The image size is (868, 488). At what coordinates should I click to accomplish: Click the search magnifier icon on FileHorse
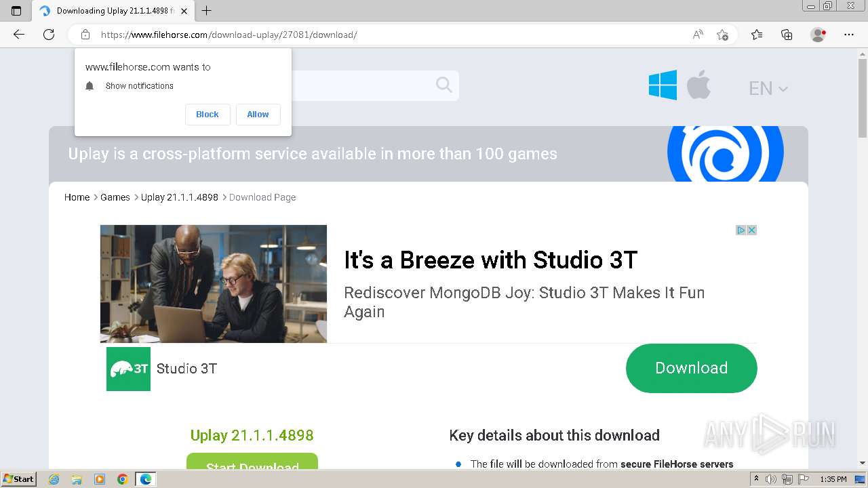click(x=444, y=85)
